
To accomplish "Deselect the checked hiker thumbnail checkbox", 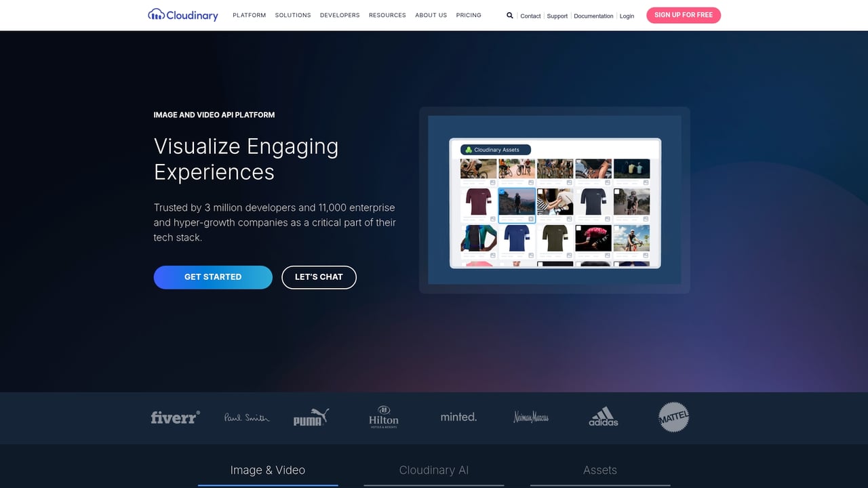I will pyautogui.click(x=502, y=191).
